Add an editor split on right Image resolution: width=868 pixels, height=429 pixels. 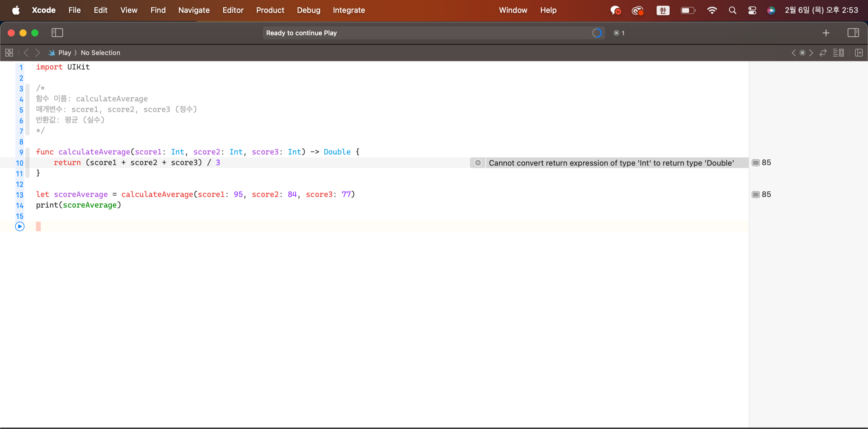click(859, 53)
